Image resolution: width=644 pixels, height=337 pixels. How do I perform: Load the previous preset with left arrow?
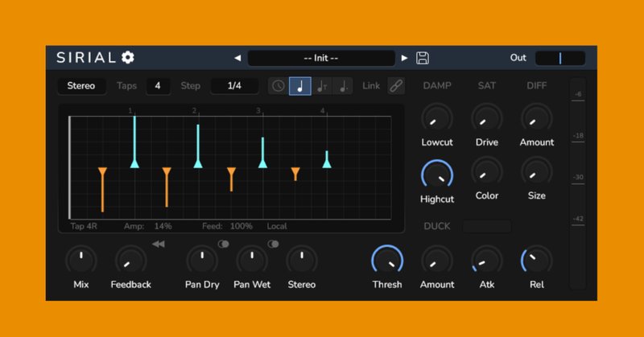[237, 58]
